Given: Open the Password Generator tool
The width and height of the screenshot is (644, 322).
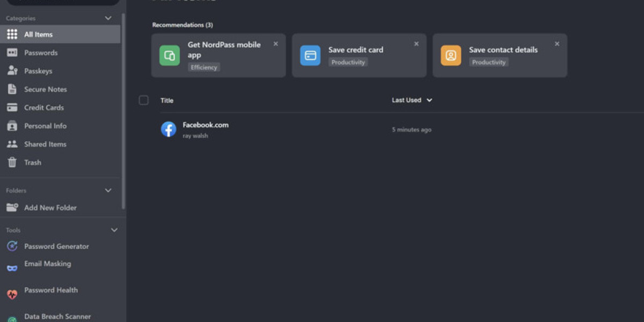Looking at the screenshot, I should 56,246.
